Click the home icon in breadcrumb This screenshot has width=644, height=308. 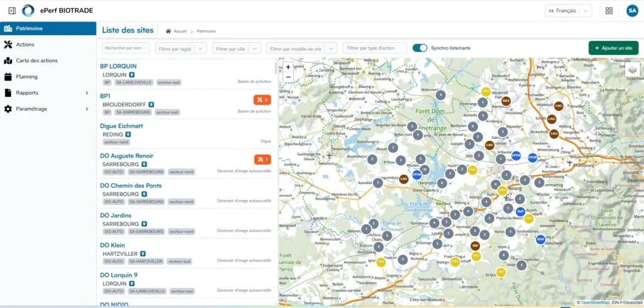(x=169, y=31)
